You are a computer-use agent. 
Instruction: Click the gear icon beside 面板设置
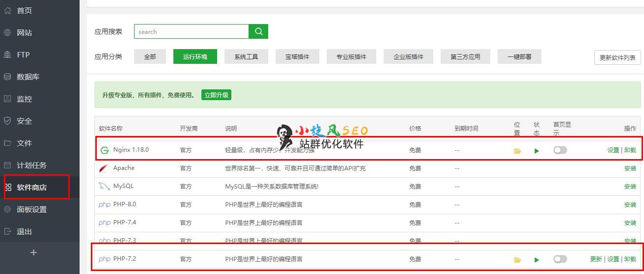tap(7, 209)
